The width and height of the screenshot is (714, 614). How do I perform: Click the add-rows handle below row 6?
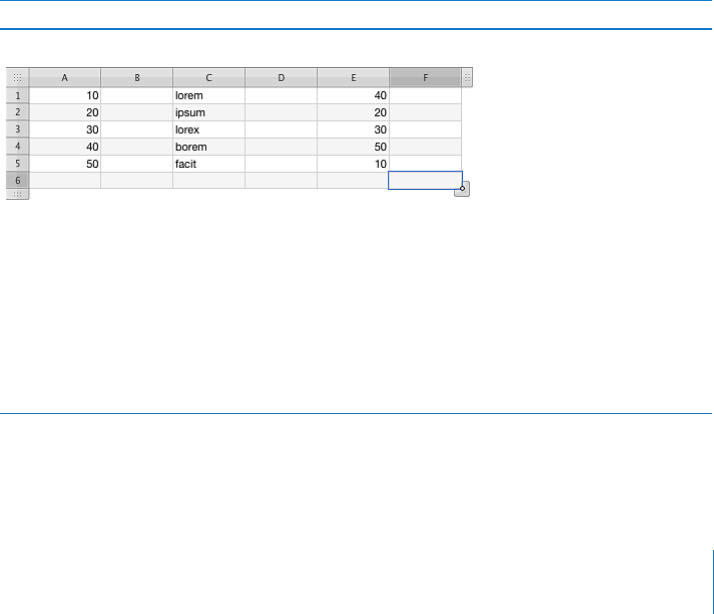point(17,194)
